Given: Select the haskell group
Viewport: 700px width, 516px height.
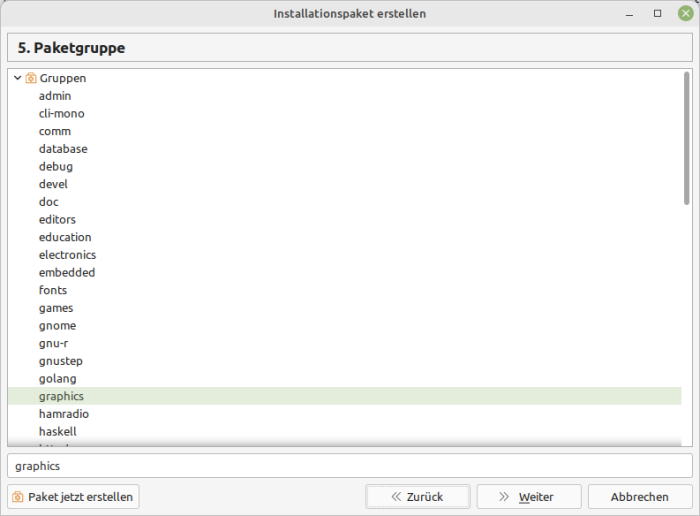Looking at the screenshot, I should (345, 432).
